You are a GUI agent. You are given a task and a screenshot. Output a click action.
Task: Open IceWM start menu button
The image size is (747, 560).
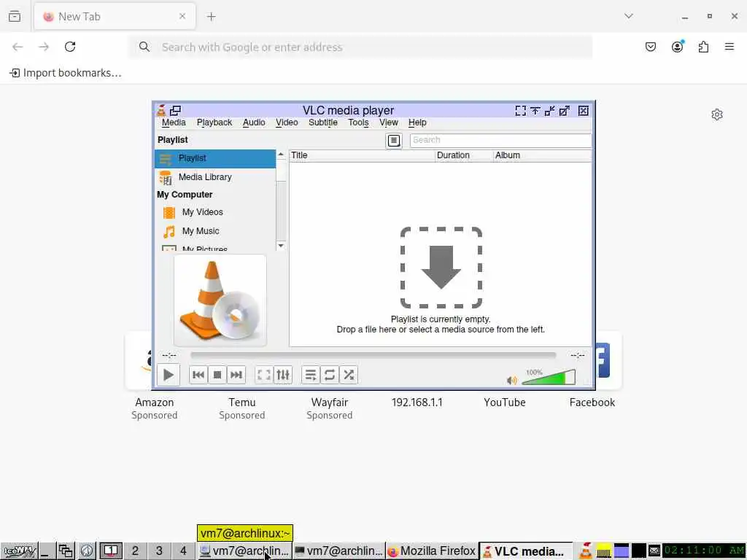[x=19, y=551]
